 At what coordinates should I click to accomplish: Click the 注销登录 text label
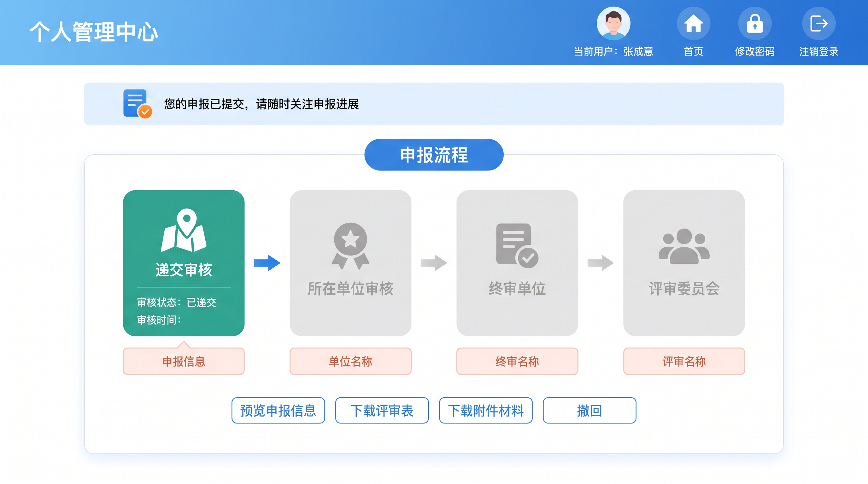click(x=819, y=51)
